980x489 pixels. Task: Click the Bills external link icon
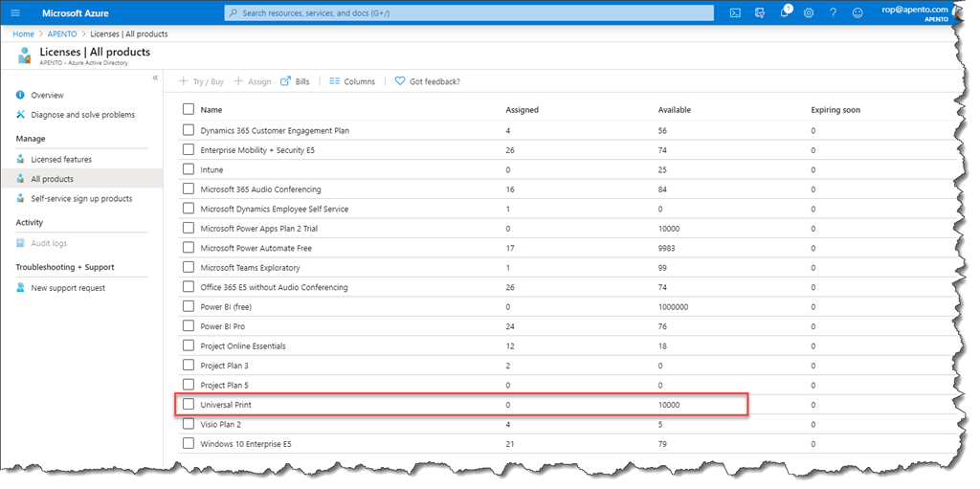[x=285, y=81]
